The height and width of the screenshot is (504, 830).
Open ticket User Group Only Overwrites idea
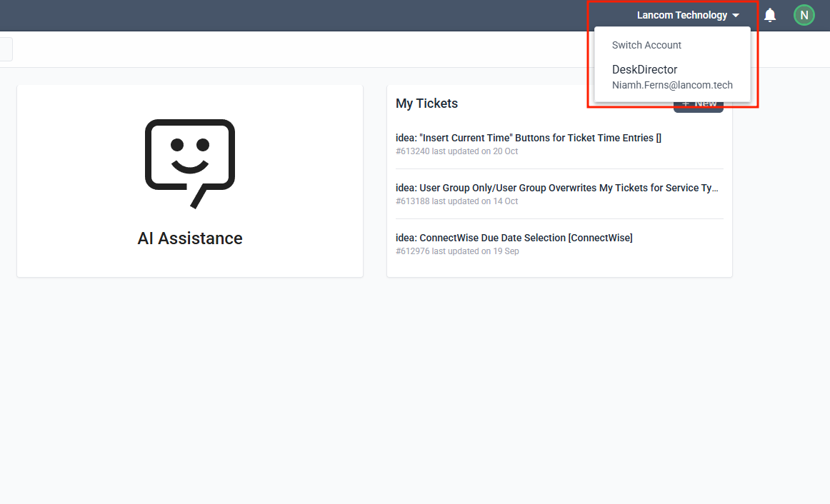pyautogui.click(x=557, y=188)
